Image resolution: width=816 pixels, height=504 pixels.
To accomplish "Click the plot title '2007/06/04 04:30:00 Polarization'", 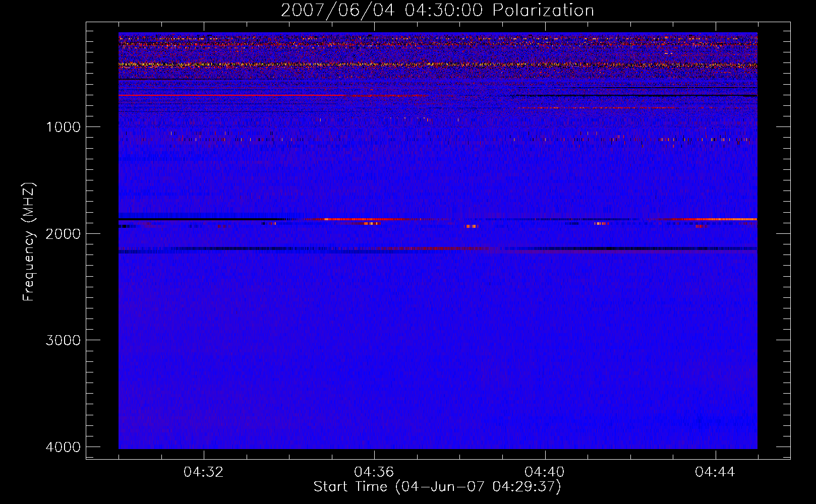I will pos(437,11).
